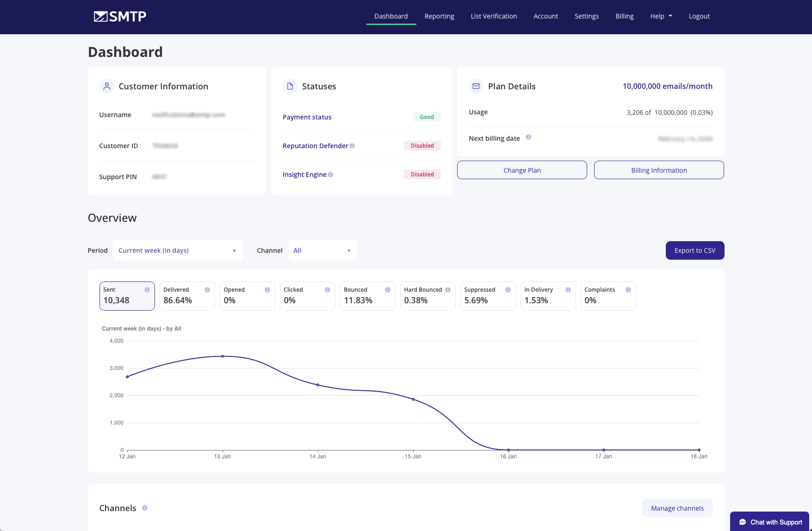Open the Reputation Defender info tooltip
Image resolution: width=812 pixels, height=531 pixels.
coord(353,145)
